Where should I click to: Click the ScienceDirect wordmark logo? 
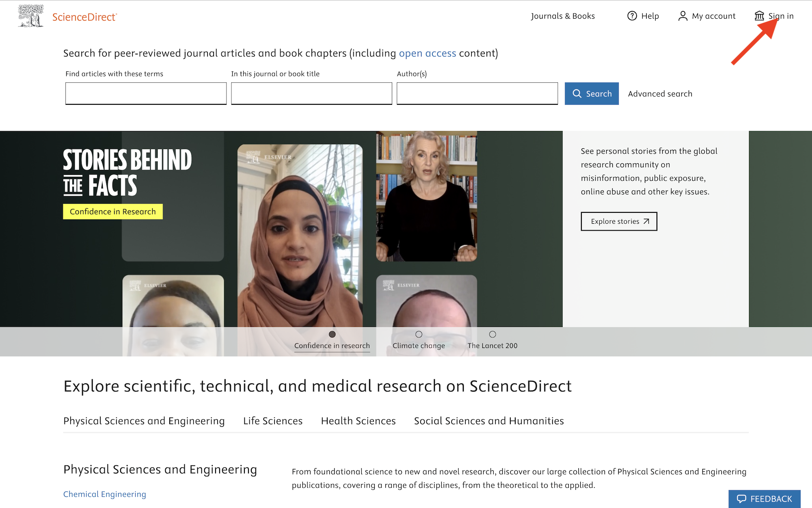coord(84,17)
